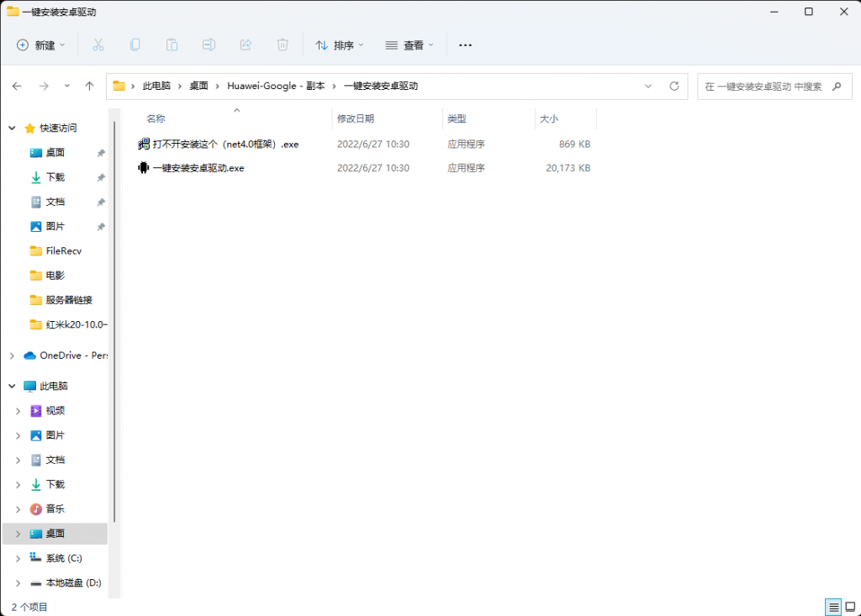Click 桌面 in the breadcrumb path
The image size is (861, 616).
pos(198,87)
